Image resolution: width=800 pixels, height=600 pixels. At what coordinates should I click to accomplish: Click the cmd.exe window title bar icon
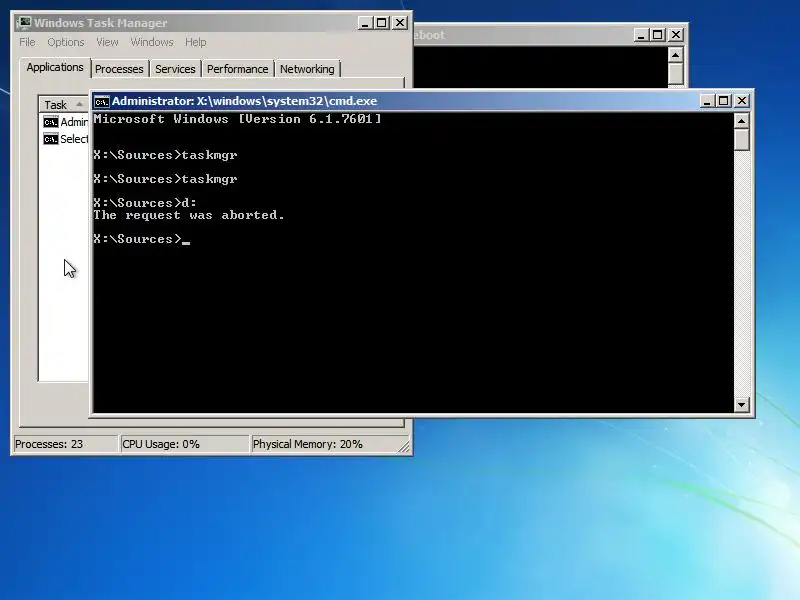(102, 102)
